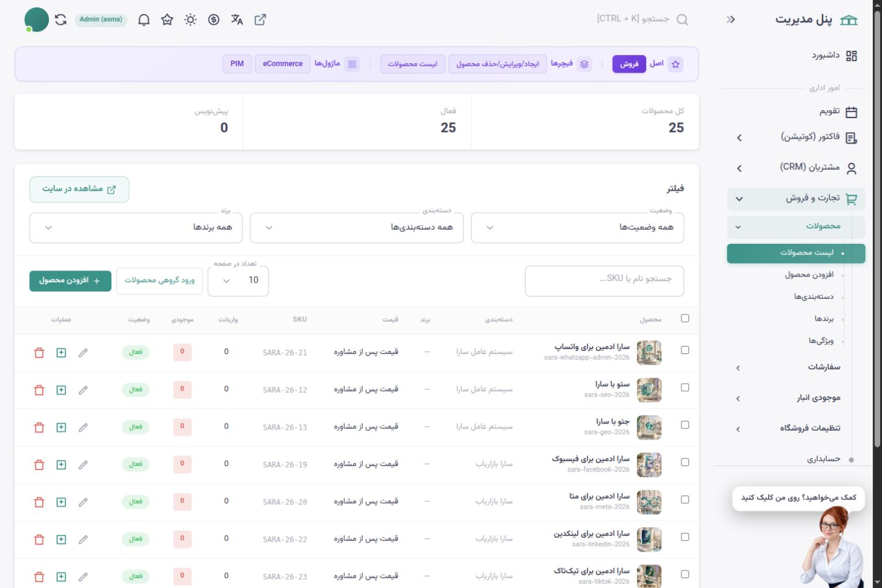
Task: Click the مشاهده در سایت button
Action: 79,189
